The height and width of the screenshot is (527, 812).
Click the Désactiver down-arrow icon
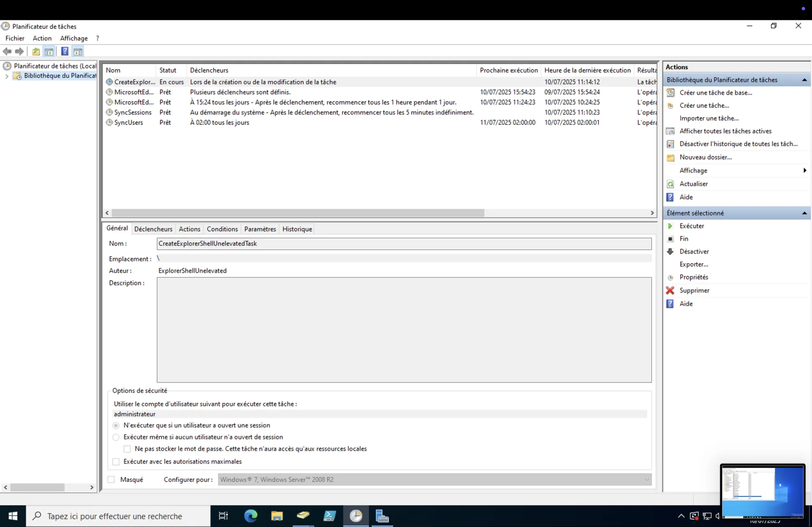(x=670, y=252)
